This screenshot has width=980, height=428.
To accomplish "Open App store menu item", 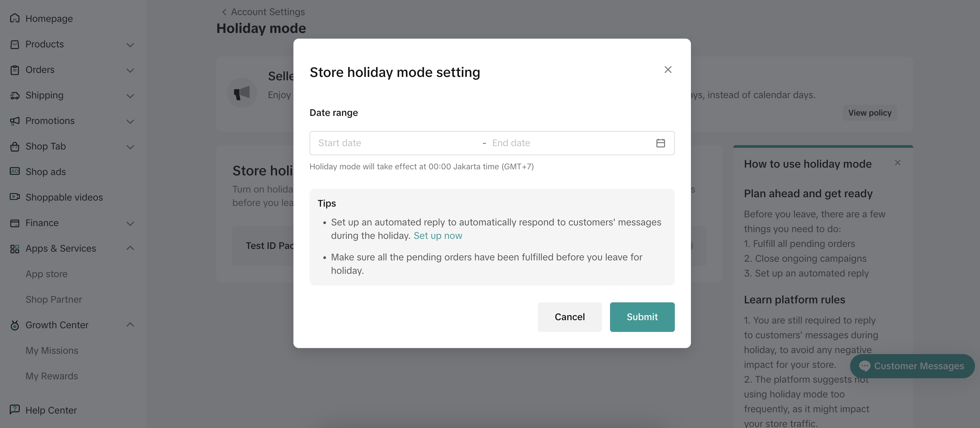I will pos(46,274).
